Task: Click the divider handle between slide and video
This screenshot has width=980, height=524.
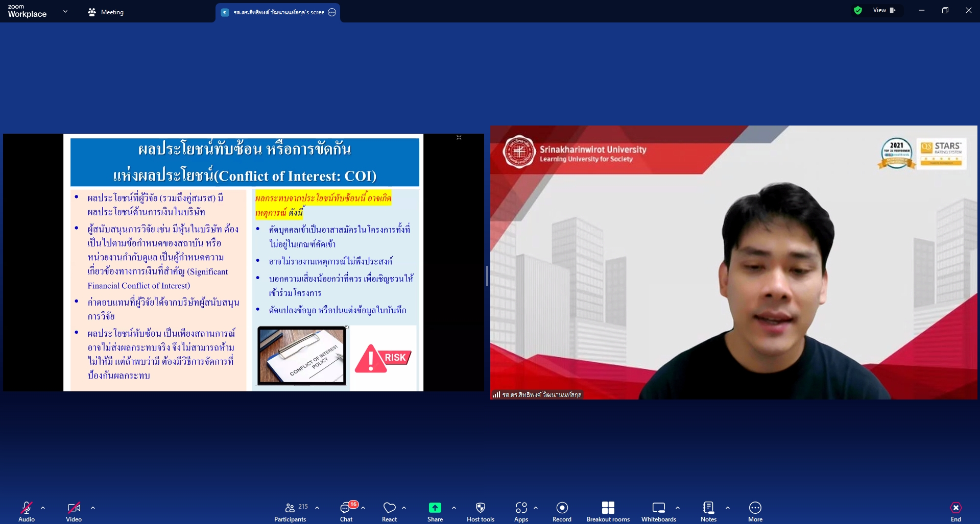Action: pyautogui.click(x=487, y=276)
